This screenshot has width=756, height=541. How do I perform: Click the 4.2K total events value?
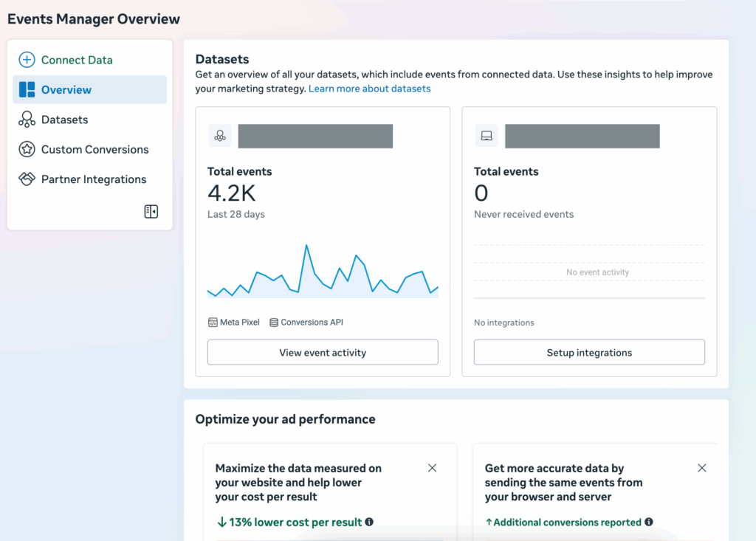[231, 193]
